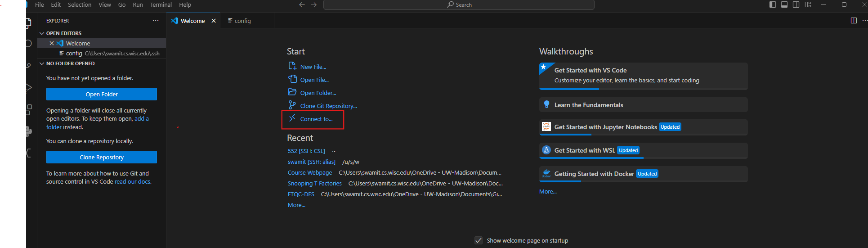Collapse the No Folder Opened section
This screenshot has height=248, width=868.
coord(42,63)
